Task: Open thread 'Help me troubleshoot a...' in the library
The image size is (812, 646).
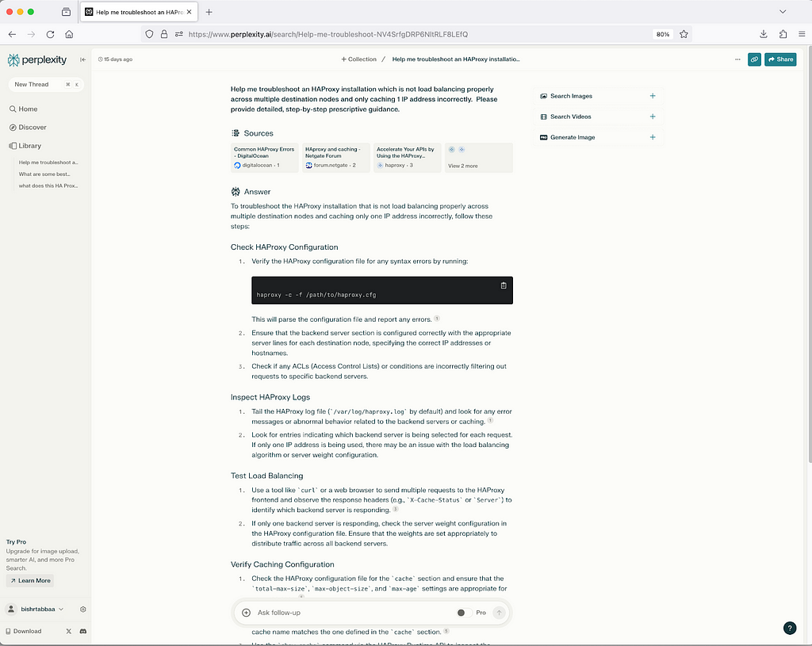Action: [x=48, y=162]
